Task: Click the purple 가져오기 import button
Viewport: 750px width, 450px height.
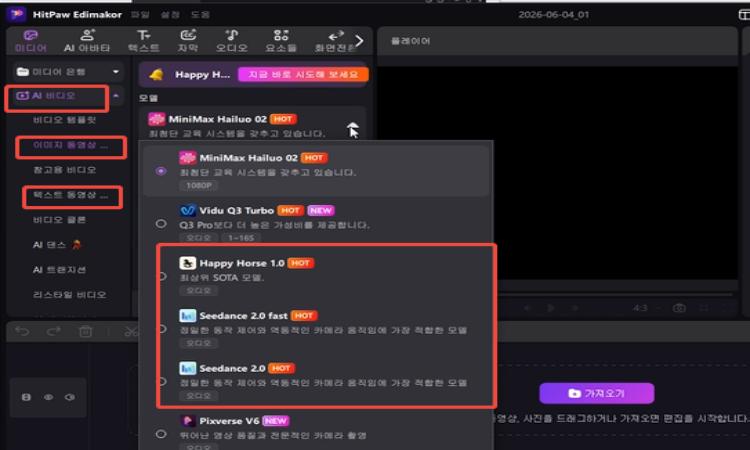Action: click(596, 393)
